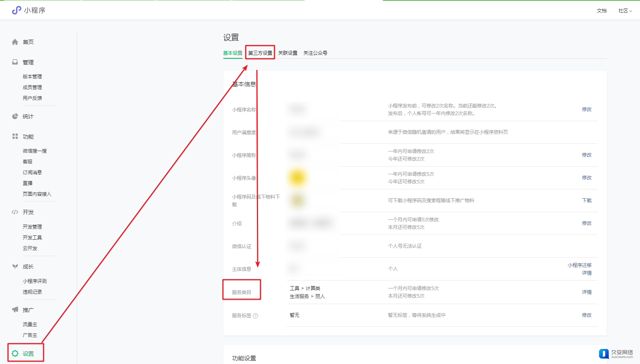Expand the 社区 dropdown in header
This screenshot has width=640, height=364.
[625, 11]
